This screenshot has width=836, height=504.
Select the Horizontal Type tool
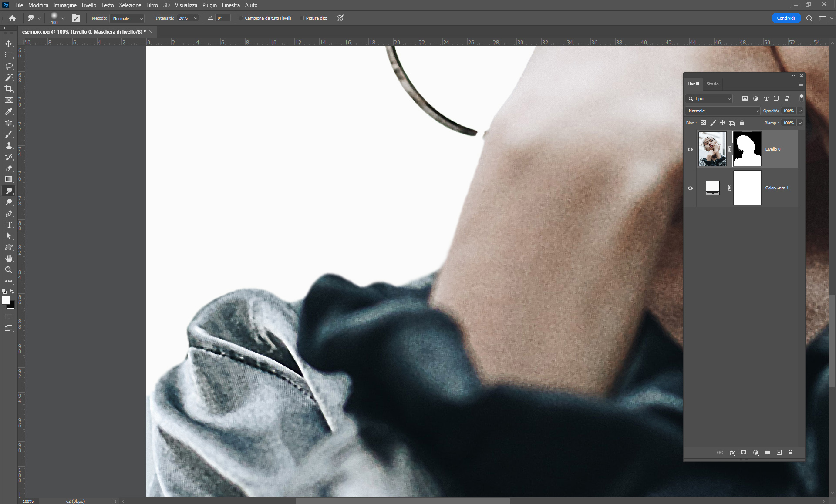point(9,225)
